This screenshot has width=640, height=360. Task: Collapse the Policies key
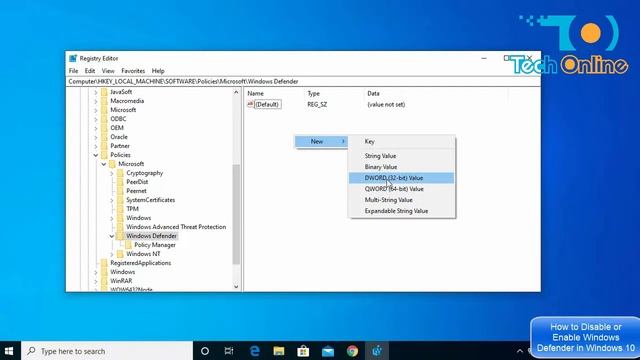pyautogui.click(x=96, y=155)
